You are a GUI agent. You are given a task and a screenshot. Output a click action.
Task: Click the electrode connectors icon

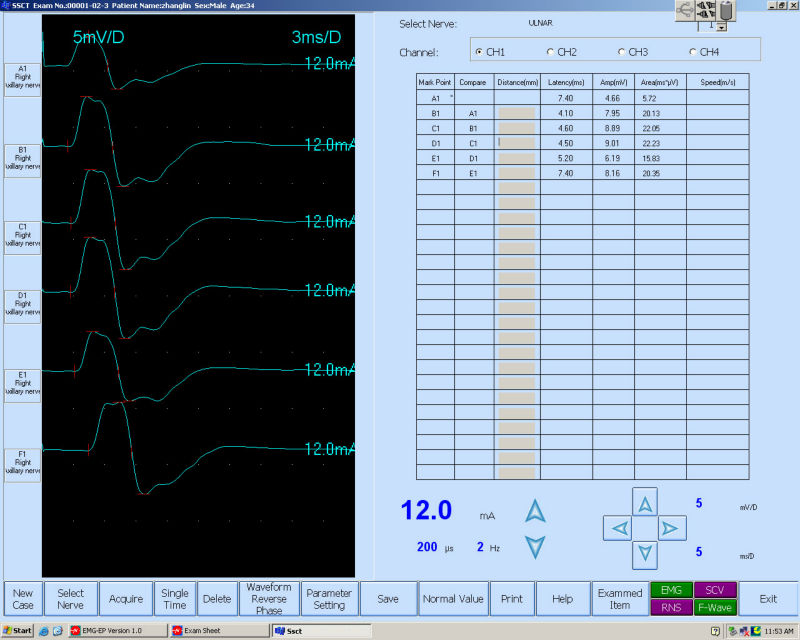click(706, 10)
